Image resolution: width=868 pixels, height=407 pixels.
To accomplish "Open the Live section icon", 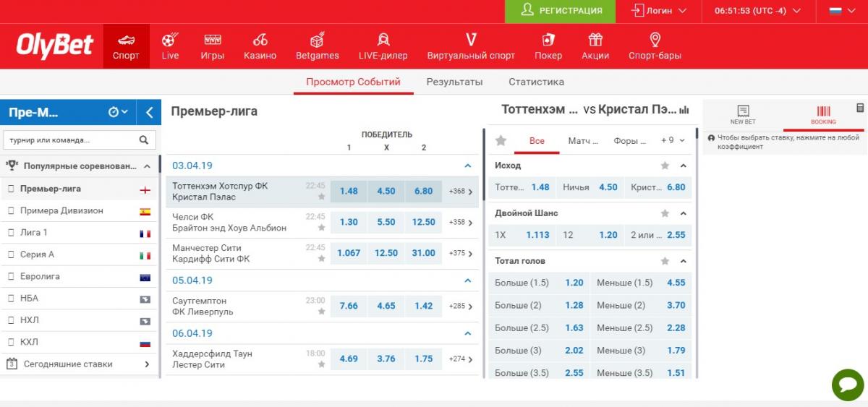I will pyautogui.click(x=170, y=40).
